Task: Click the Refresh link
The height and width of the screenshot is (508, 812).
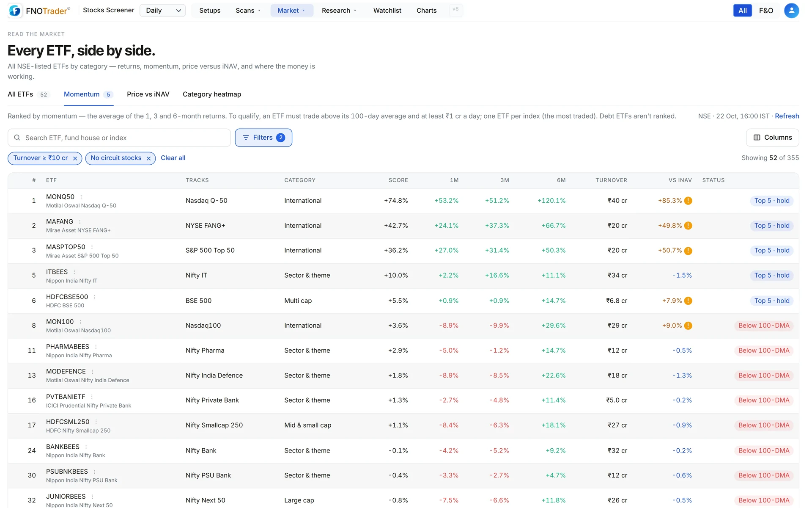Action: pos(787,116)
